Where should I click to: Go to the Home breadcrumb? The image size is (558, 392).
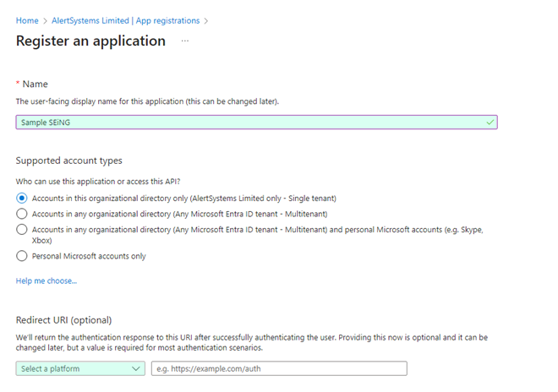pos(27,20)
